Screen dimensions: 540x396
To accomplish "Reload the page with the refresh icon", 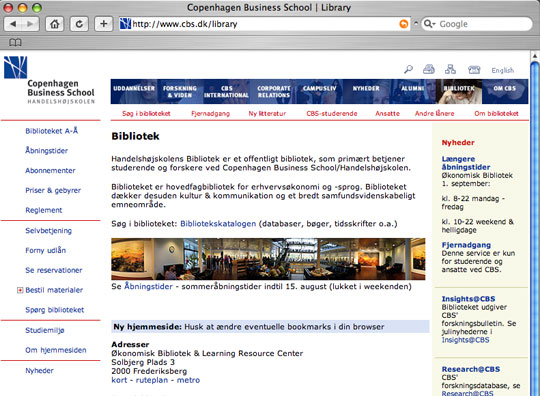I will 79,24.
